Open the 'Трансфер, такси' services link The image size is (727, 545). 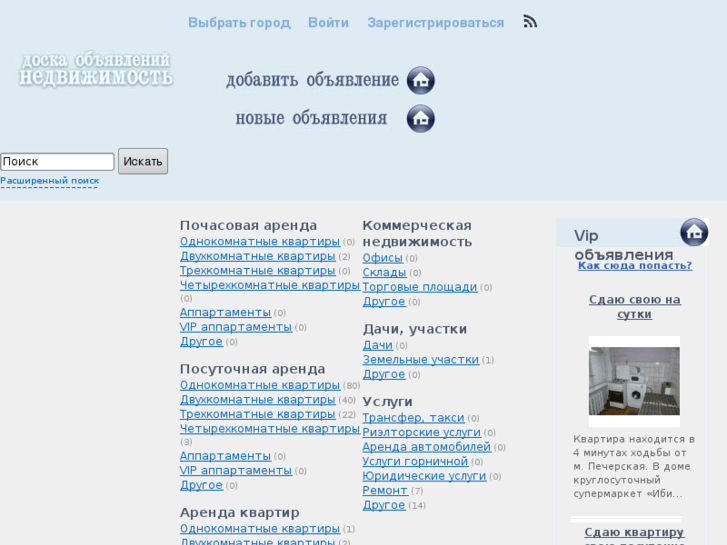click(x=413, y=418)
